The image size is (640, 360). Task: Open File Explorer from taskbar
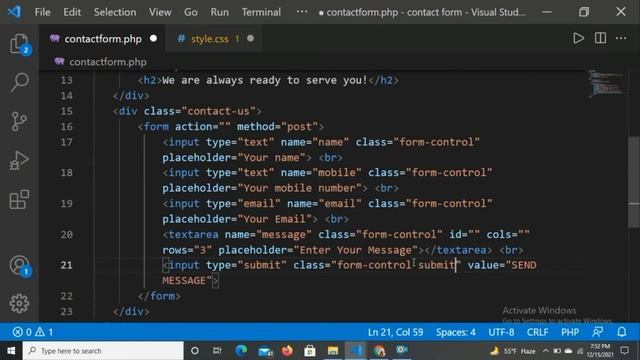point(333,351)
